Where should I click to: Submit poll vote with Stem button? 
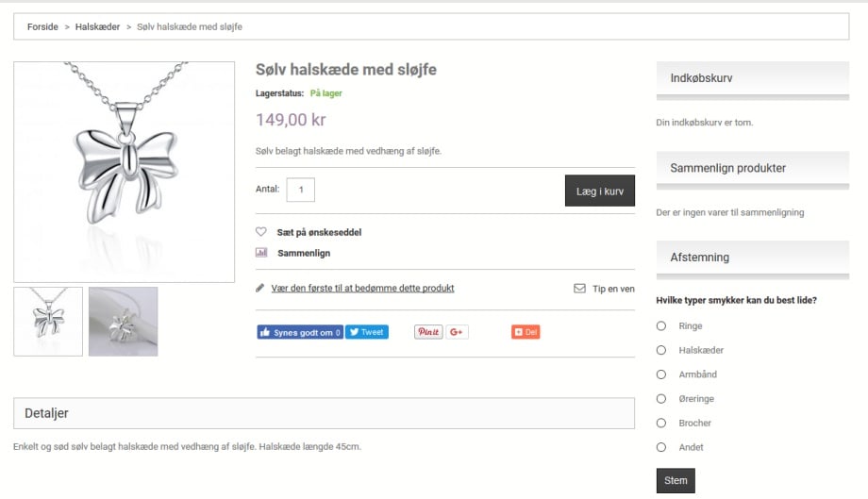[x=676, y=480]
